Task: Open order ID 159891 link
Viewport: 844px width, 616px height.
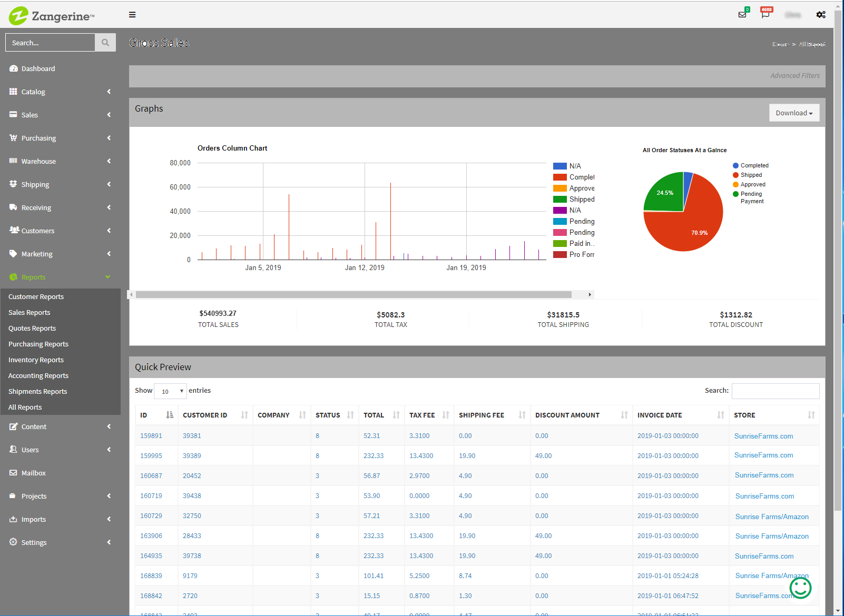Action: 151,436
